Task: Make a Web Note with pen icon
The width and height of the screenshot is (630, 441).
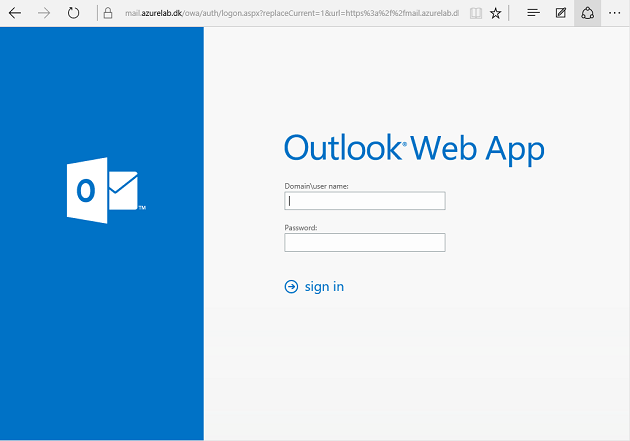Action: (x=560, y=13)
